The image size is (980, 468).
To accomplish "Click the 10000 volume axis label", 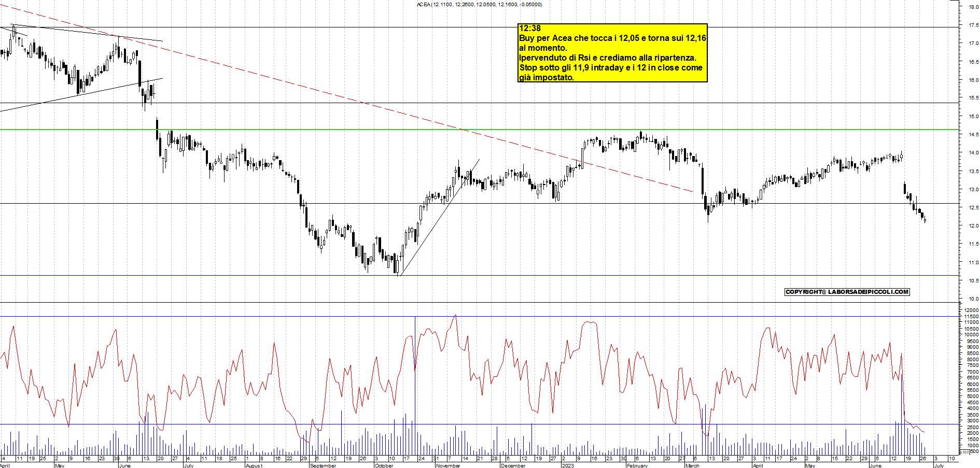I will click(x=972, y=335).
